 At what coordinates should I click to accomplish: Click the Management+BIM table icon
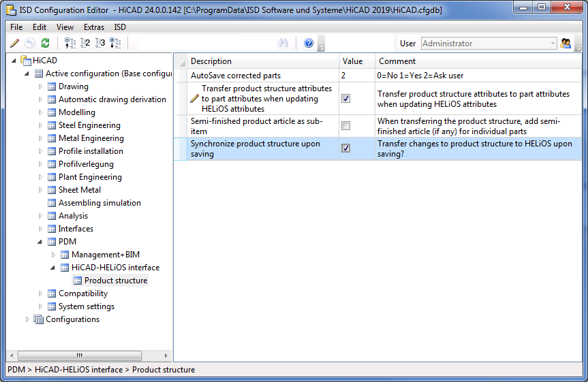pyautogui.click(x=65, y=255)
